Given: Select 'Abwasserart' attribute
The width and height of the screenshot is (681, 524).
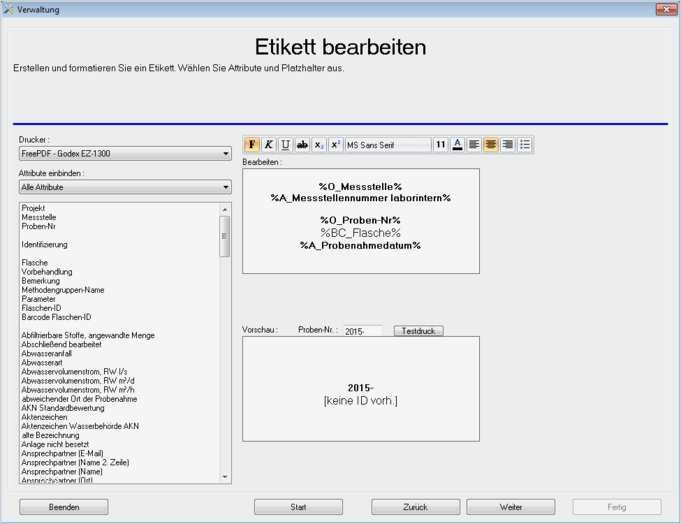Looking at the screenshot, I should click(42, 363).
